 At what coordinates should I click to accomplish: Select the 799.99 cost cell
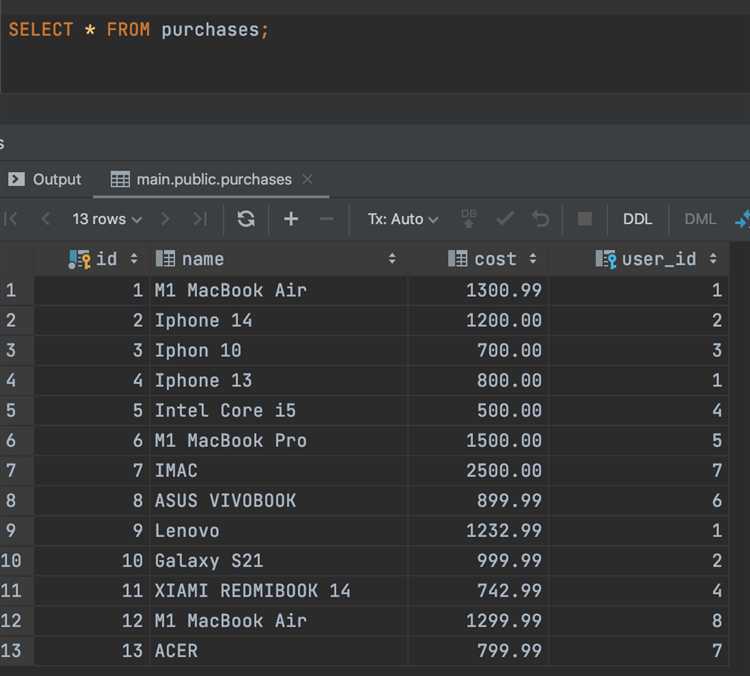[x=477, y=651]
